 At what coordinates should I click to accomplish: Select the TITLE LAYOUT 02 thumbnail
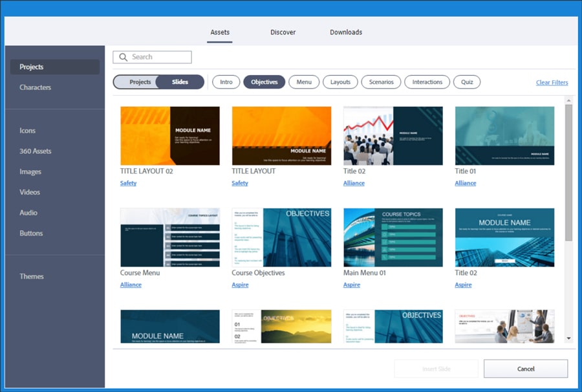[x=170, y=136]
